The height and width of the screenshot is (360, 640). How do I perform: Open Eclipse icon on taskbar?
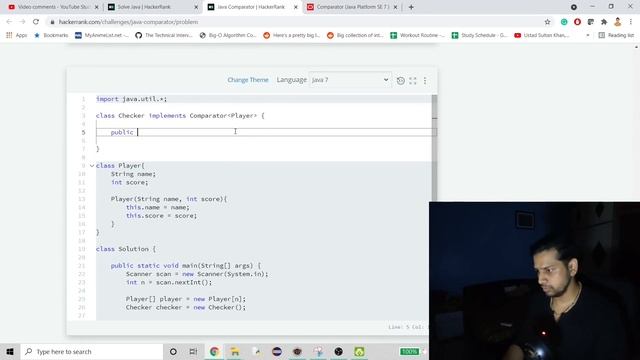(x=277, y=351)
